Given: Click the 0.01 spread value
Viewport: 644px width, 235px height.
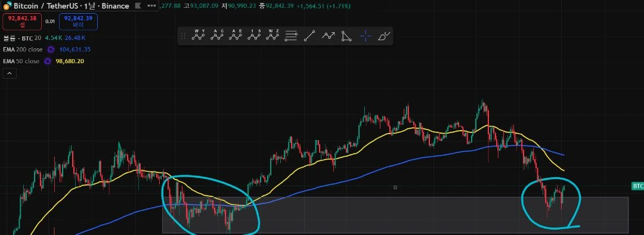Looking at the screenshot, I should [49, 21].
